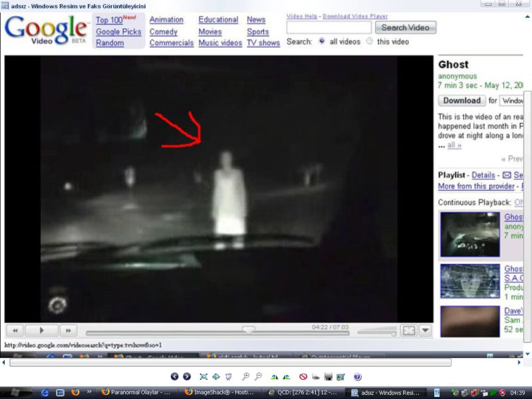This screenshot has height=399, width=532.
Task: Open the Download Video Player link
Action: [x=355, y=16]
